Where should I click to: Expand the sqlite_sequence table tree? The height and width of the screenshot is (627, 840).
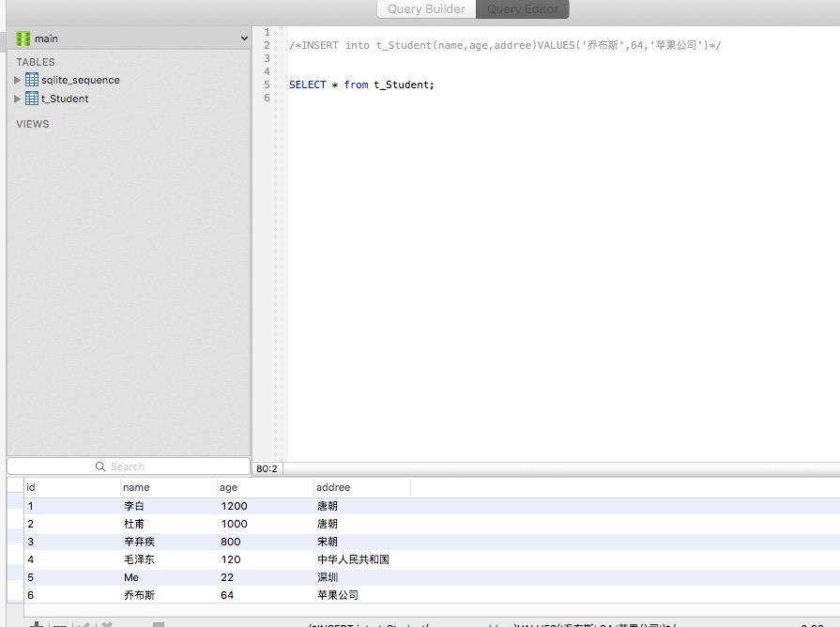[x=18, y=80]
